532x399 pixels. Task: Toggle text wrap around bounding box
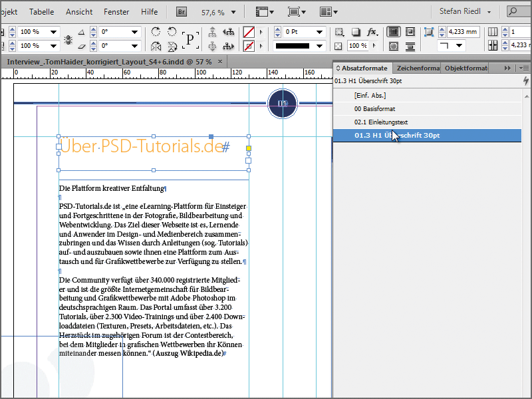410,32
